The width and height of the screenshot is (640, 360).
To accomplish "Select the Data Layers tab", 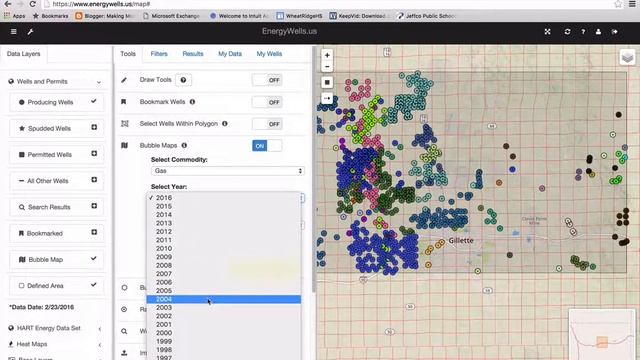I will tap(24, 54).
